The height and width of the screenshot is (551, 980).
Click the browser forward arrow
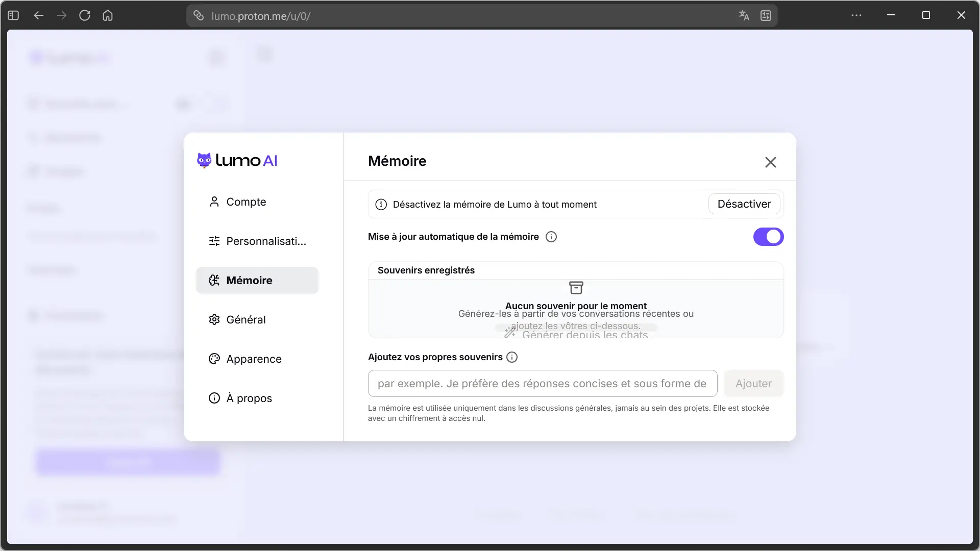pyautogui.click(x=62, y=15)
